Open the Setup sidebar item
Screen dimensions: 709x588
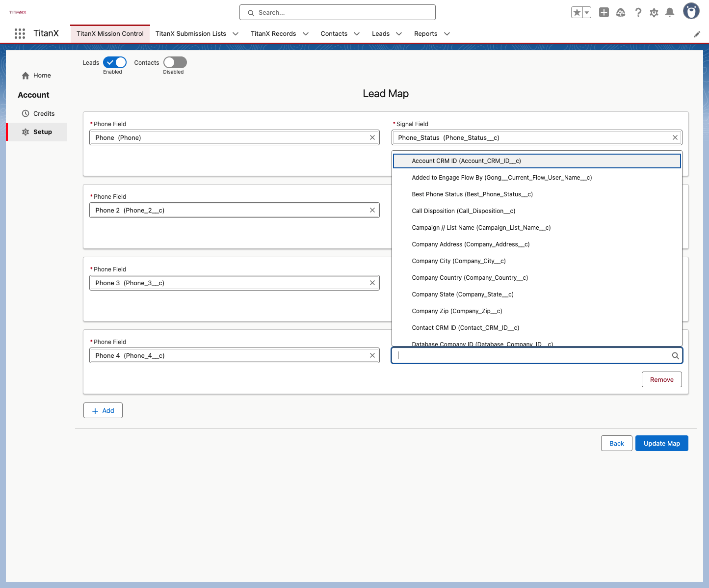pos(37,132)
